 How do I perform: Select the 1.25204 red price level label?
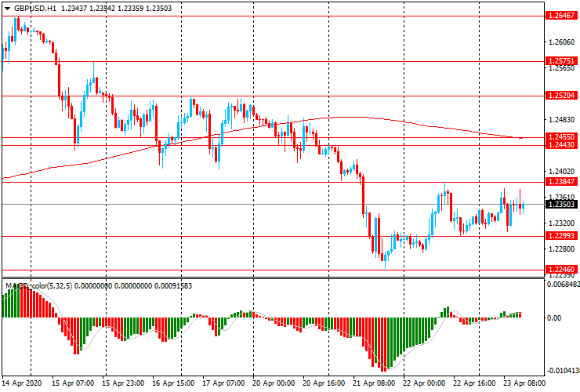coord(561,96)
